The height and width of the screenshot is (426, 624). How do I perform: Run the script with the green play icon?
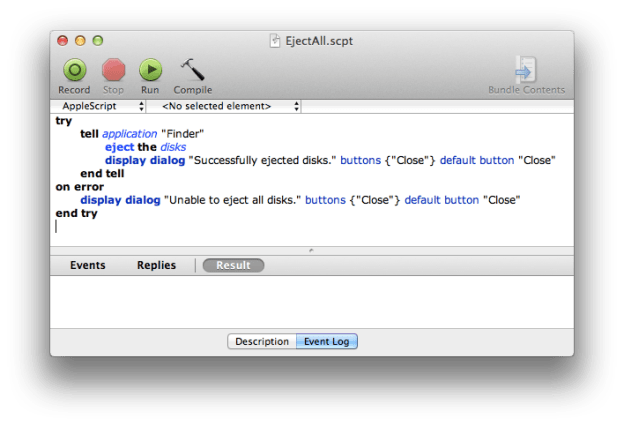click(x=150, y=70)
